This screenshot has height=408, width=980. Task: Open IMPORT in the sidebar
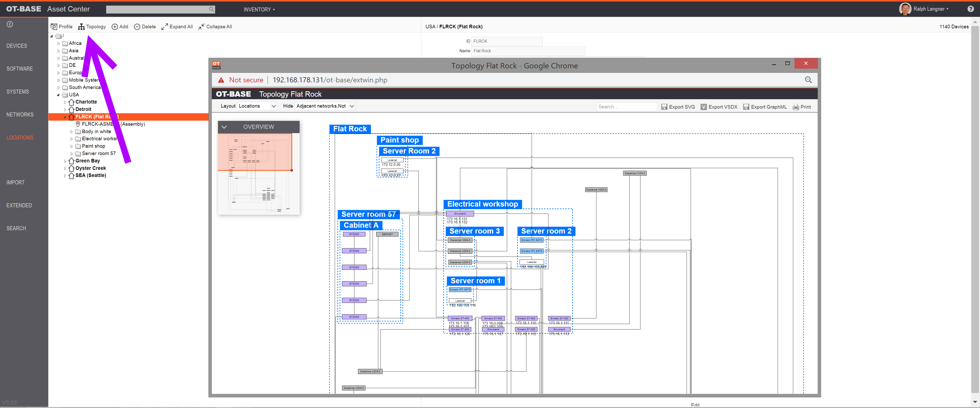(x=15, y=183)
